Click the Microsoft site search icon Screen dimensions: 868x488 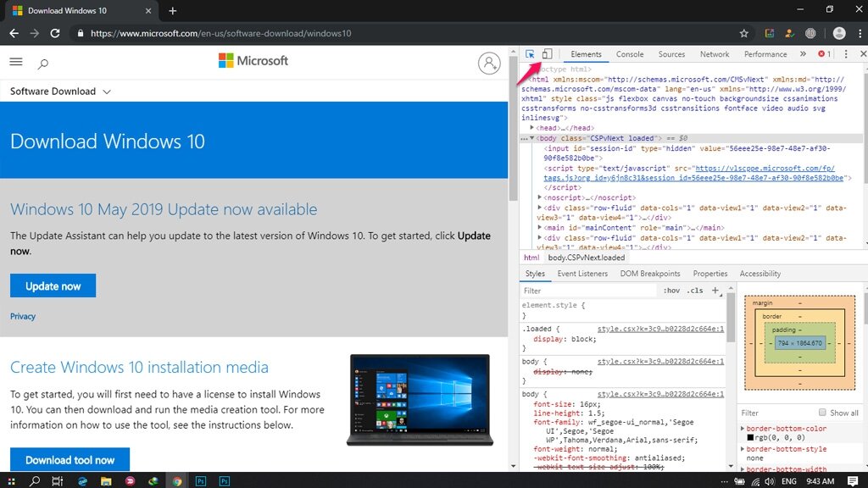(42, 64)
